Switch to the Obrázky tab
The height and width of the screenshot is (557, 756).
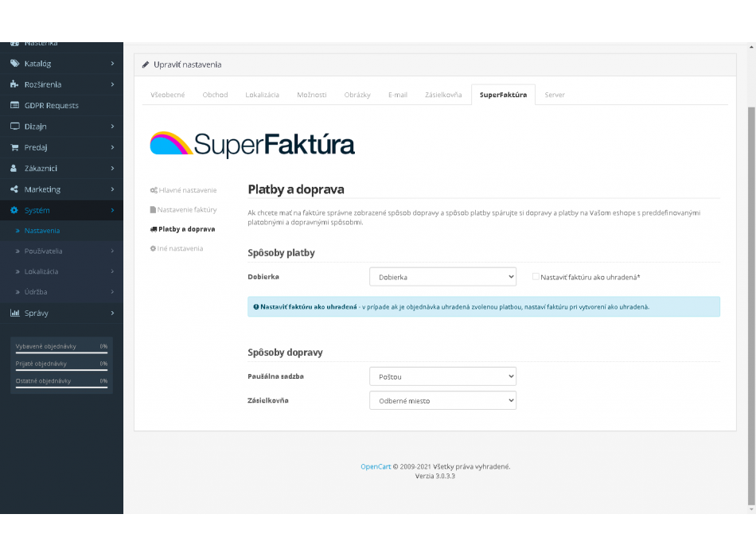(357, 95)
